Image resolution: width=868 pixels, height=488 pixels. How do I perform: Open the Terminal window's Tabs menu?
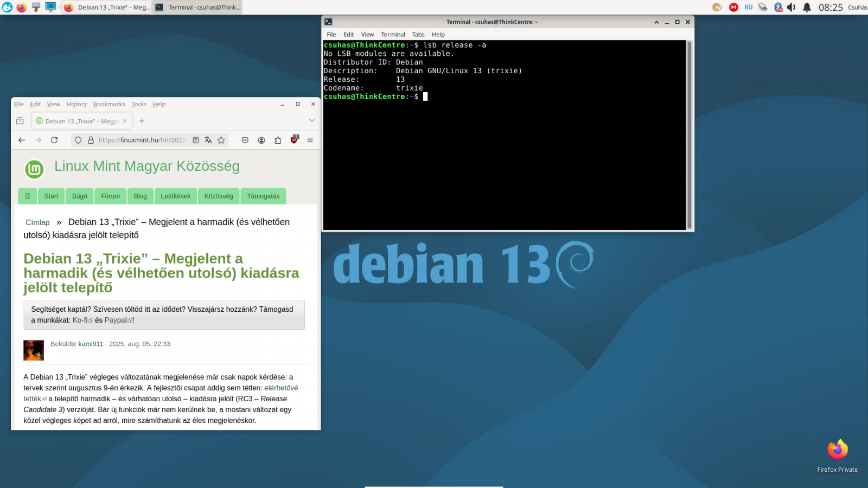tap(418, 34)
